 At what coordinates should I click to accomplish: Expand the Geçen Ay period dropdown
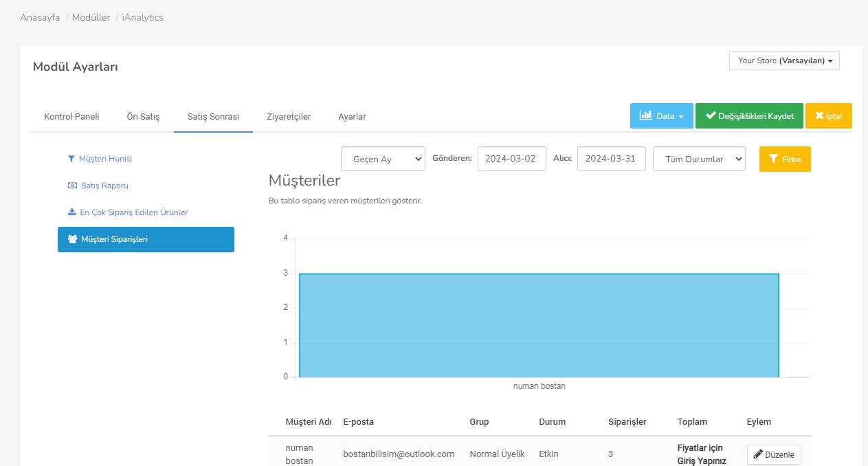383,159
